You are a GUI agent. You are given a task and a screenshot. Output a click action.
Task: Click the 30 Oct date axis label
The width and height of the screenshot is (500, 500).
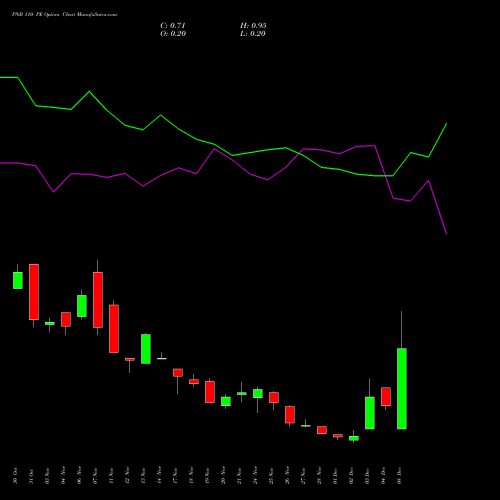pos(16,476)
